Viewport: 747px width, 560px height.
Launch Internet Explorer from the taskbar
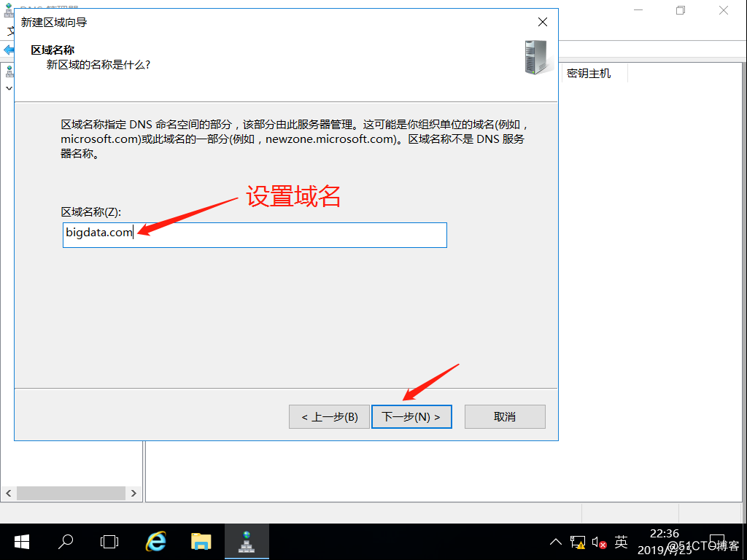(x=155, y=542)
